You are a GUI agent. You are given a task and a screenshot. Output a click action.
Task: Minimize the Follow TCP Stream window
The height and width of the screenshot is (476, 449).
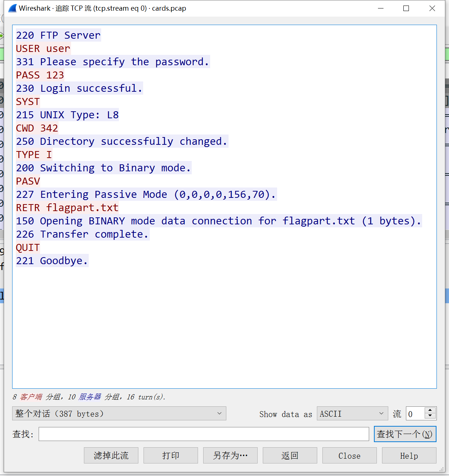381,8
